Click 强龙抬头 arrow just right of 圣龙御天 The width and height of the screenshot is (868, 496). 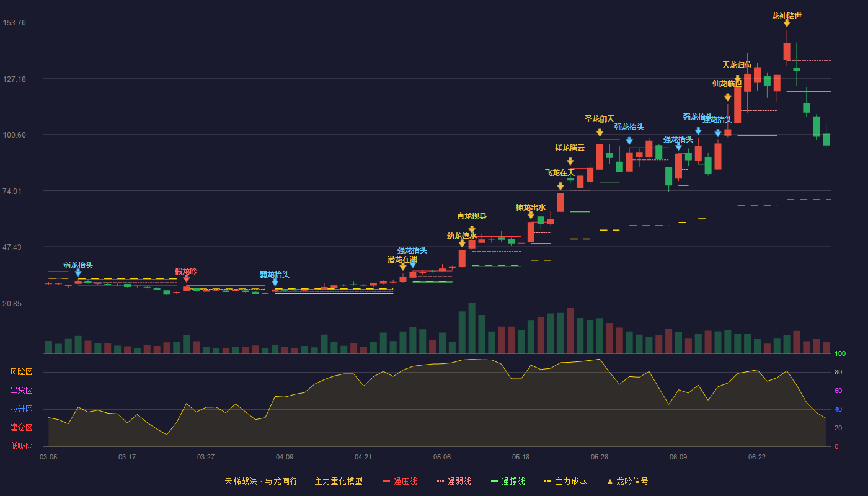tap(629, 141)
